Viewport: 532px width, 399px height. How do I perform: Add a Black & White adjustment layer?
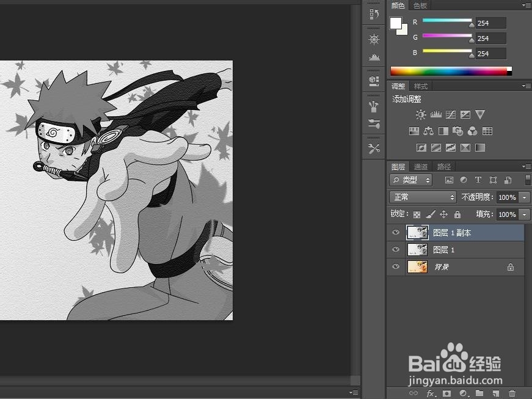coord(443,131)
